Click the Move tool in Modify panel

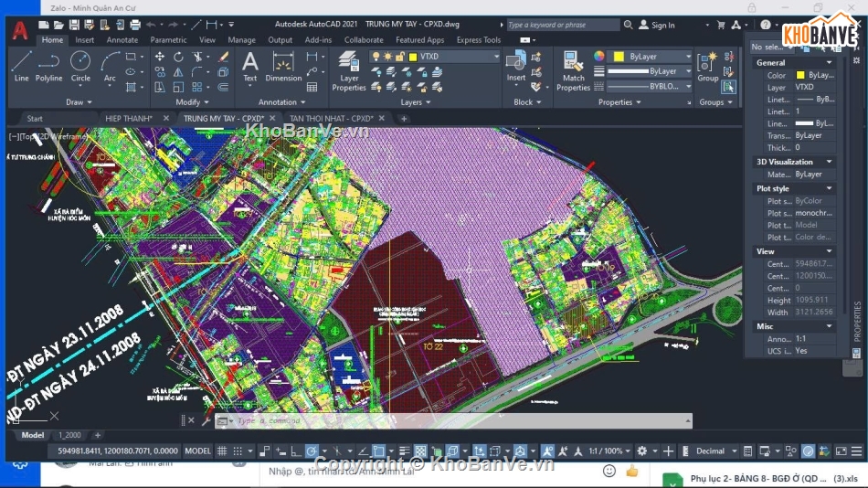pyautogui.click(x=159, y=57)
